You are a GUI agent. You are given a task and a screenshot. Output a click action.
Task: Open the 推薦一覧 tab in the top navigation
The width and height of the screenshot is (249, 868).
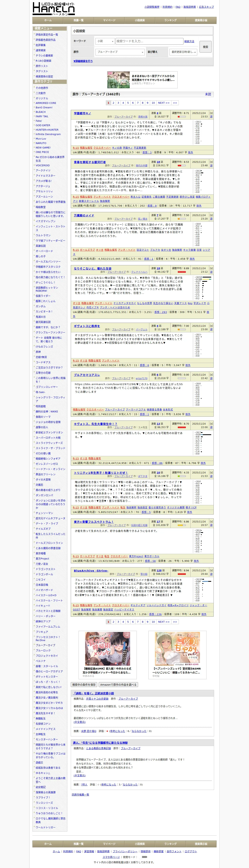[x=79, y=20]
